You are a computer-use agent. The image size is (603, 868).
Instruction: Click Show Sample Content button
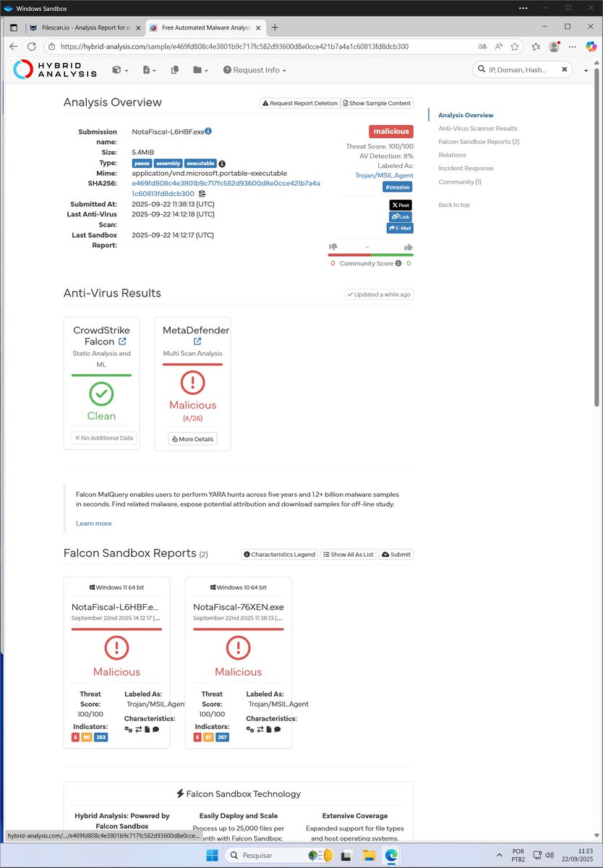pyautogui.click(x=377, y=103)
